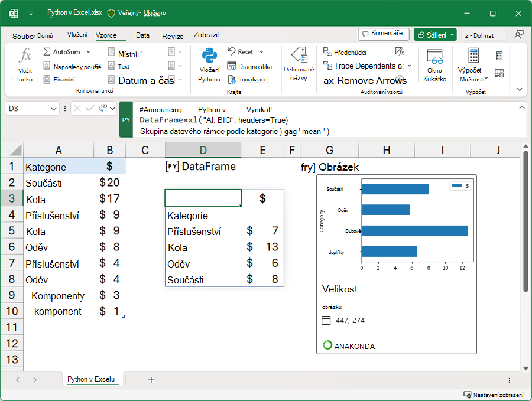Click the calculate now icon

tap(499, 56)
